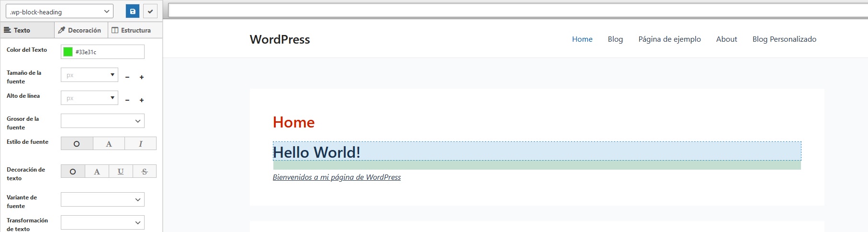Click the checkmark apply button
Viewport: 868px width, 232px height.
[150, 12]
